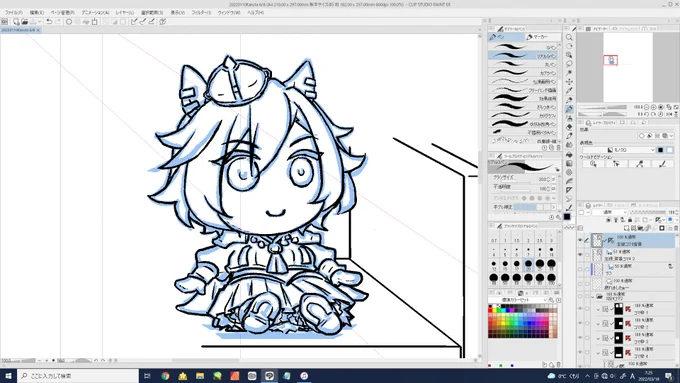The image size is (680, 383).
Task: Click the Clear (circle) icon in command bar
Action: coord(69,21)
